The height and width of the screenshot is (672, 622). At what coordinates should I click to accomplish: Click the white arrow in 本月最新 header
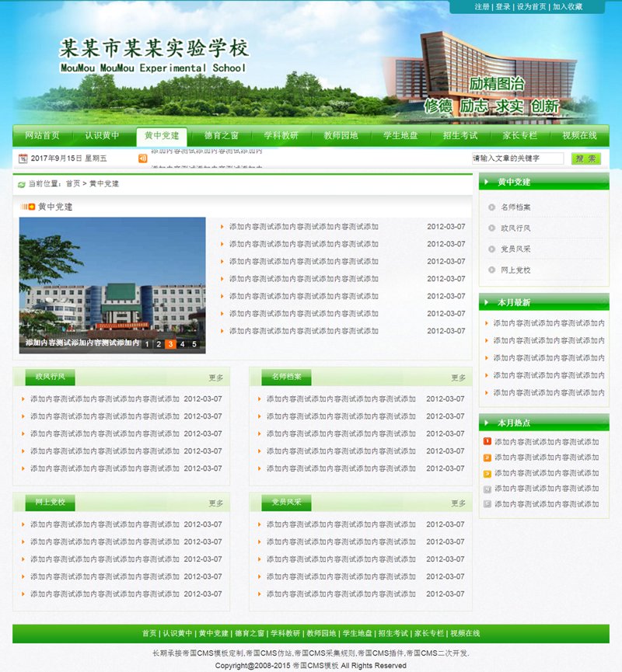coord(487,302)
